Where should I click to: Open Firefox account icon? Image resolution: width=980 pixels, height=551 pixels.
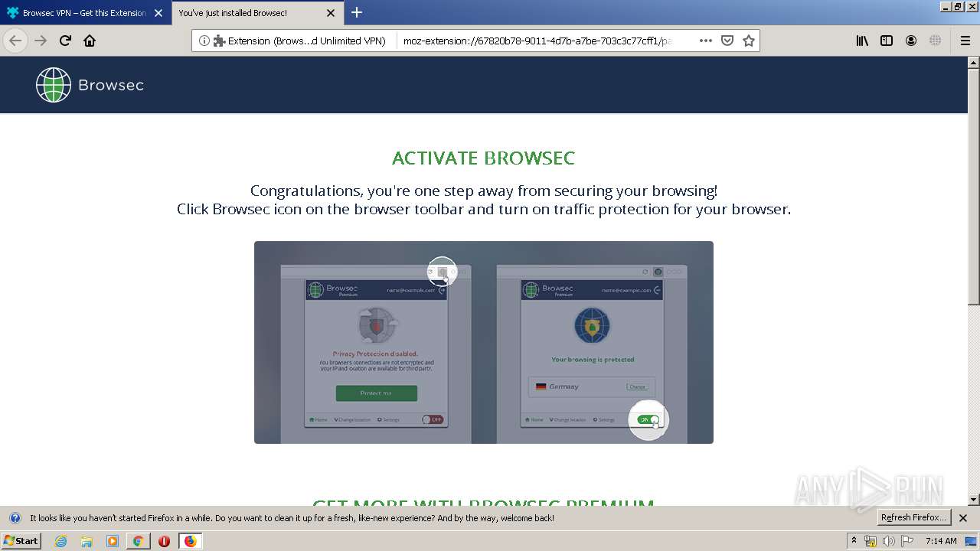click(x=911, y=41)
